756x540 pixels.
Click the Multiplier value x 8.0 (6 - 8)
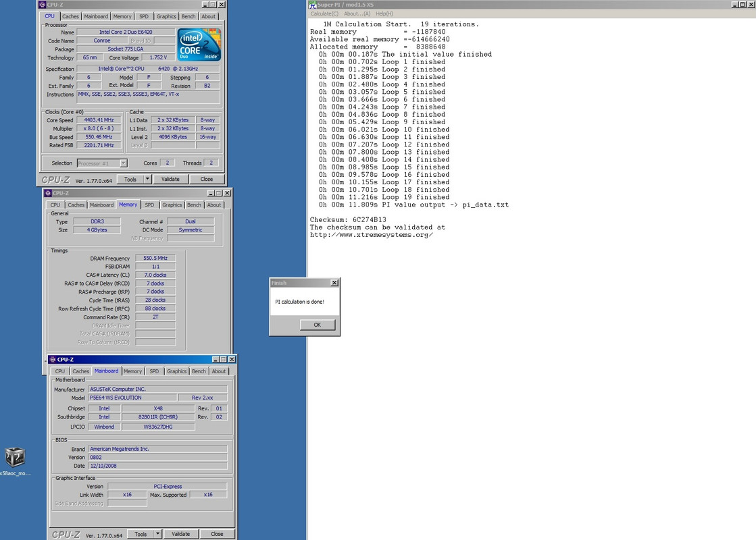[99, 129]
